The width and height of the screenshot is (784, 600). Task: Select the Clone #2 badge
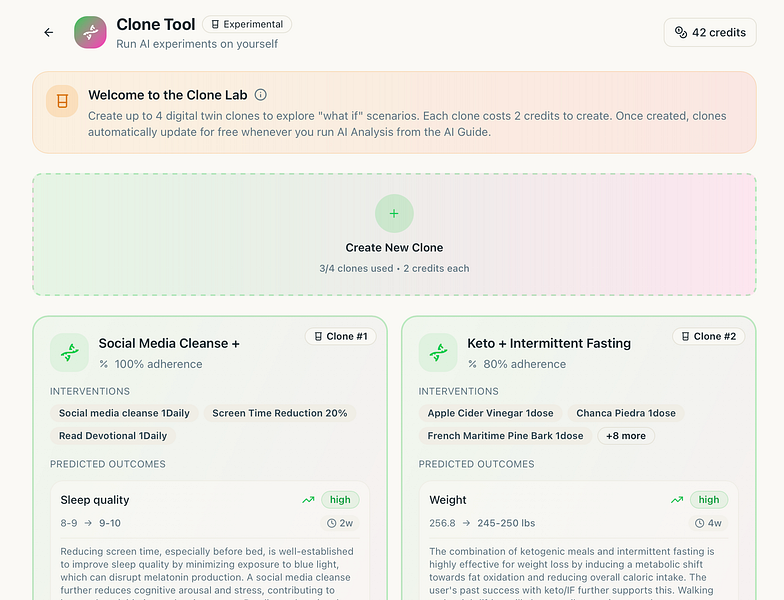[x=708, y=336]
